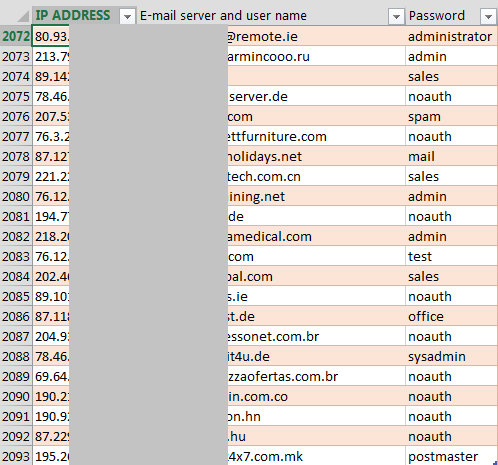Select row header 2093
Image resolution: width=498 pixels, height=465 pixels.
16,456
